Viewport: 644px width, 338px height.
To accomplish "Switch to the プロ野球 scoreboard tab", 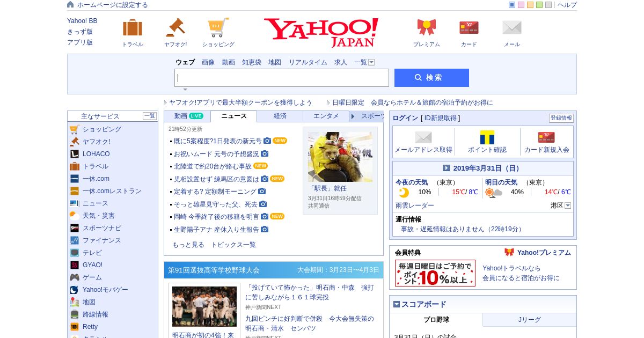I will click(436, 320).
